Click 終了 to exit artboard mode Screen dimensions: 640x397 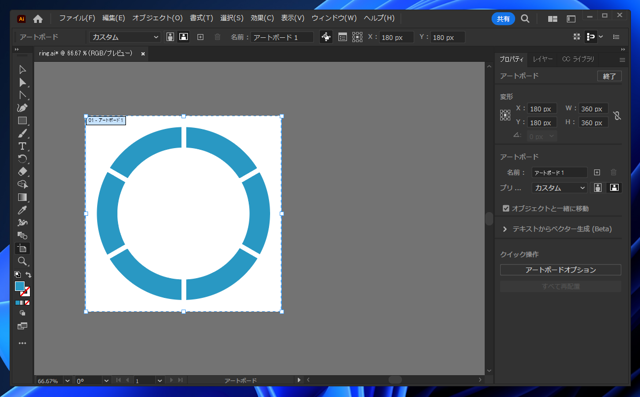tap(609, 76)
